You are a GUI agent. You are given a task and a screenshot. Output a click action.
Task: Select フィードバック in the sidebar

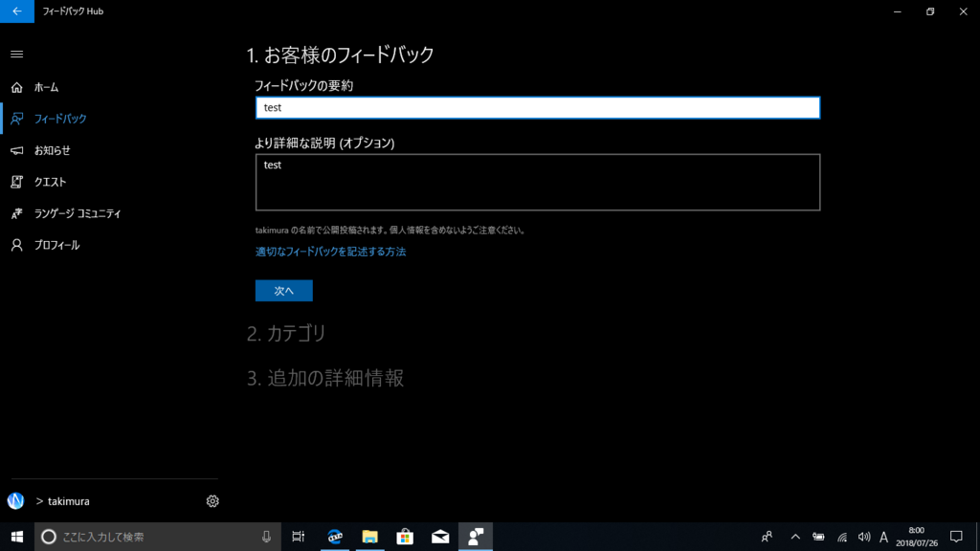[x=60, y=119]
